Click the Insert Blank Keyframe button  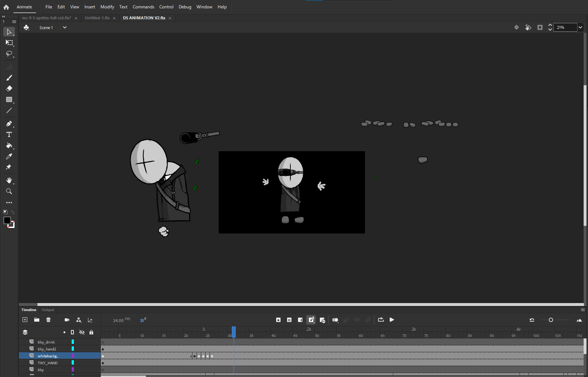289,320
